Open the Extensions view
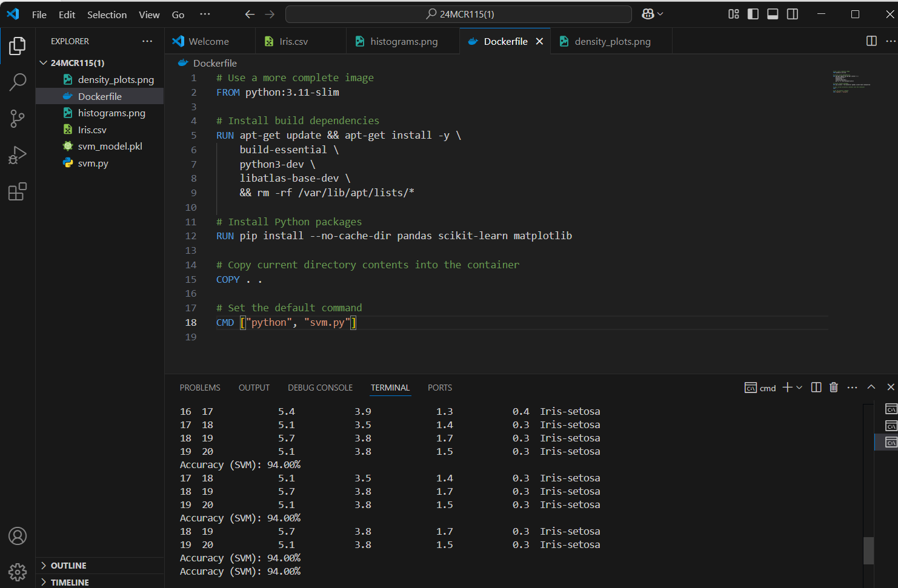The image size is (898, 588). pyautogui.click(x=18, y=191)
